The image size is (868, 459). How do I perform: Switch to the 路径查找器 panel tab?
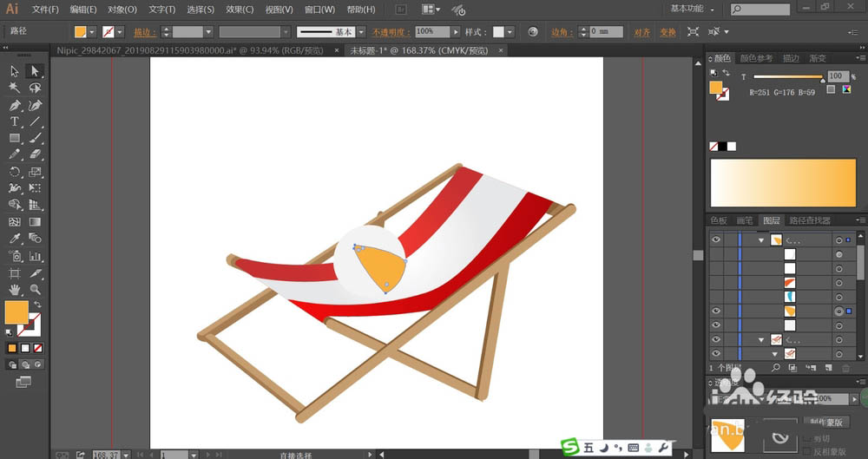[x=810, y=220]
